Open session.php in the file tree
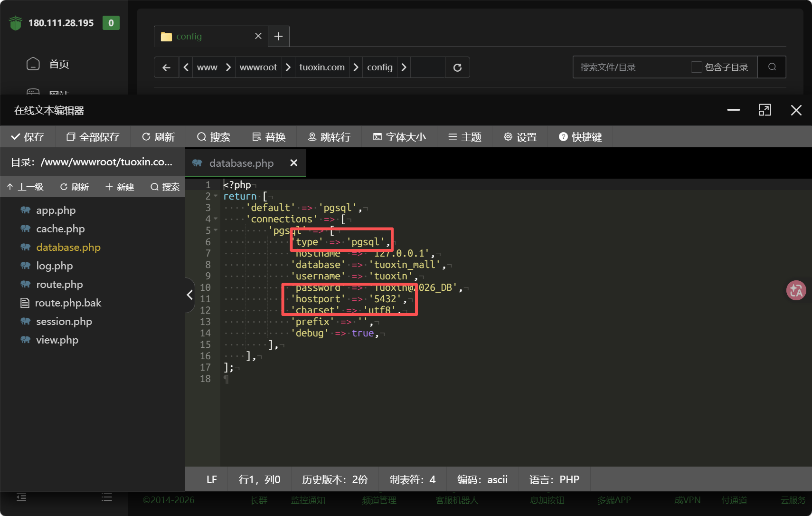 [64, 321]
